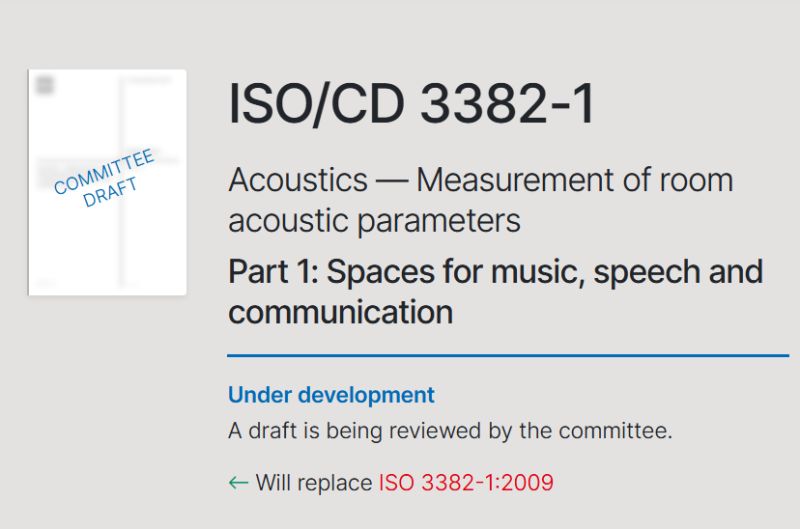Click "Measurement of room" in the subtitle
Viewport: 800px width, 529px height.
click(575, 181)
